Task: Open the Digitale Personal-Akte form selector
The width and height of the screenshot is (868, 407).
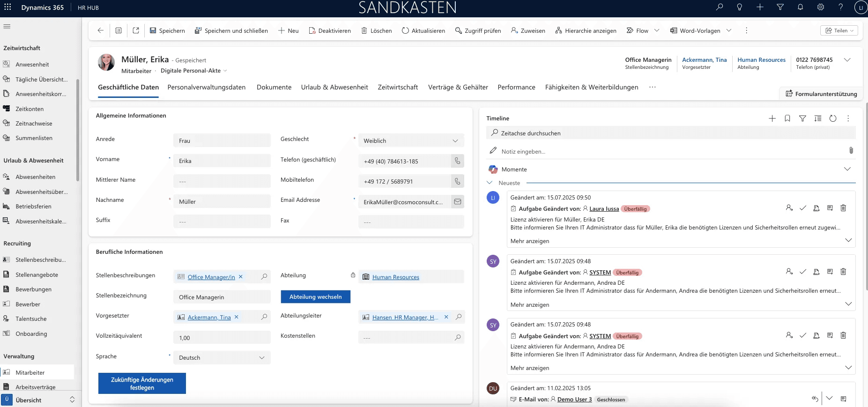Action: tap(194, 71)
